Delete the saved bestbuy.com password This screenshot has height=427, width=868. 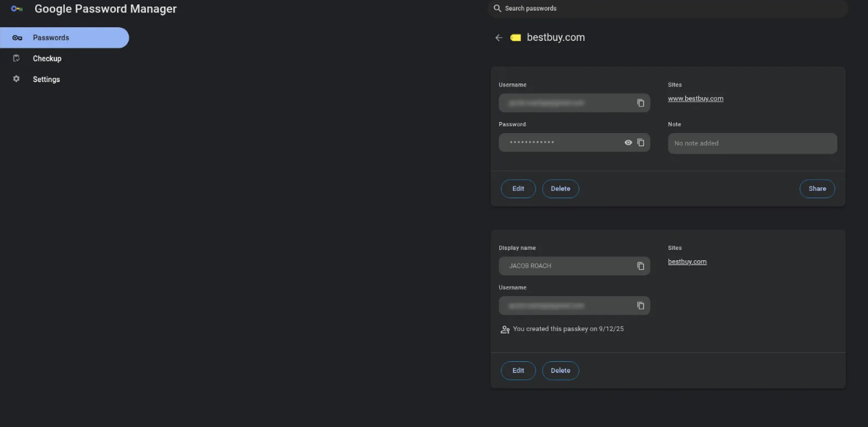click(560, 189)
